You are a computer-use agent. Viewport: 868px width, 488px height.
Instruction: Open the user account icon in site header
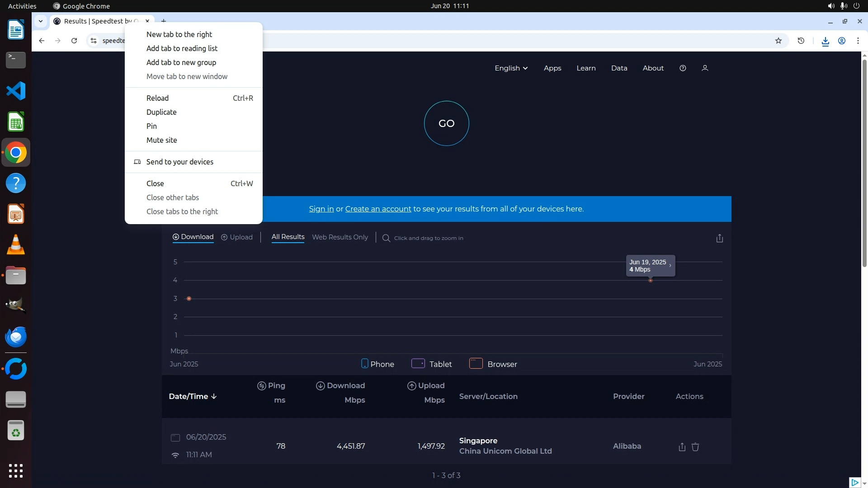pyautogui.click(x=704, y=68)
